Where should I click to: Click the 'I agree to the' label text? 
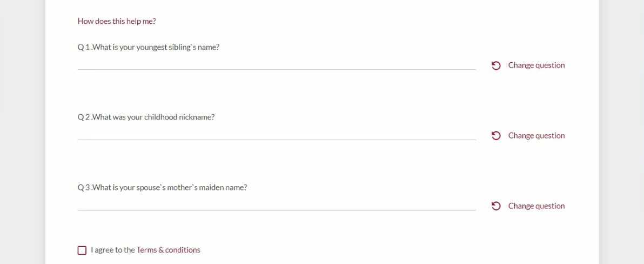coord(113,250)
